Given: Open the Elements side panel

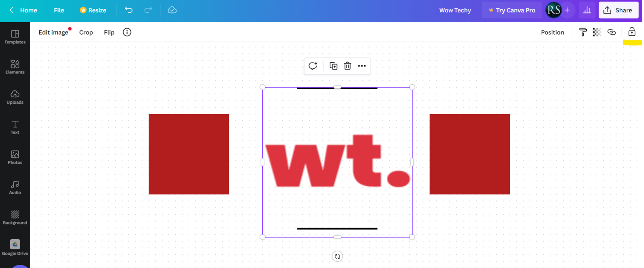Looking at the screenshot, I should (x=15, y=67).
